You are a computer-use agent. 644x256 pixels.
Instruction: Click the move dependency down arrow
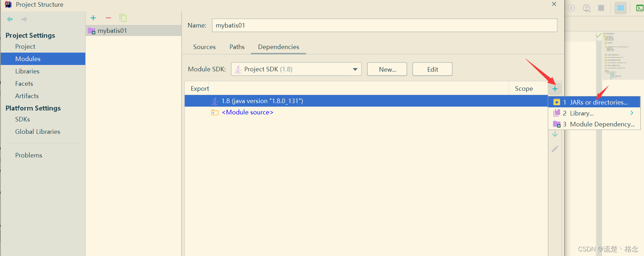(x=555, y=134)
